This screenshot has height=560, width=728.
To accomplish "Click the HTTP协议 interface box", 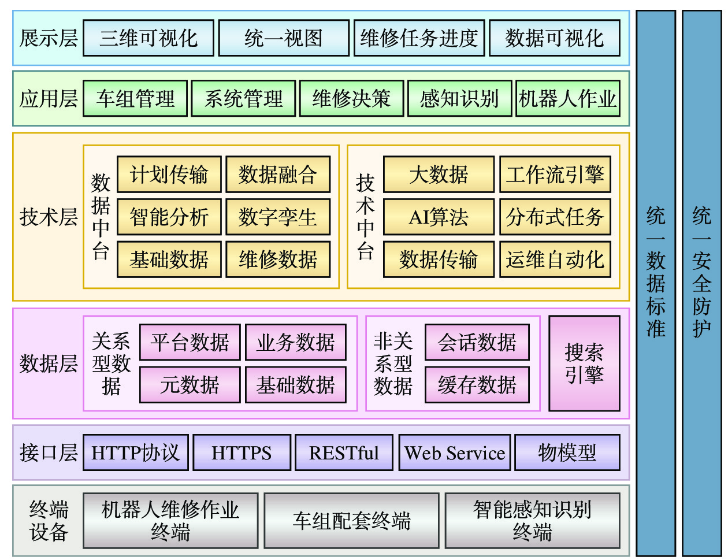I will click(x=136, y=453).
